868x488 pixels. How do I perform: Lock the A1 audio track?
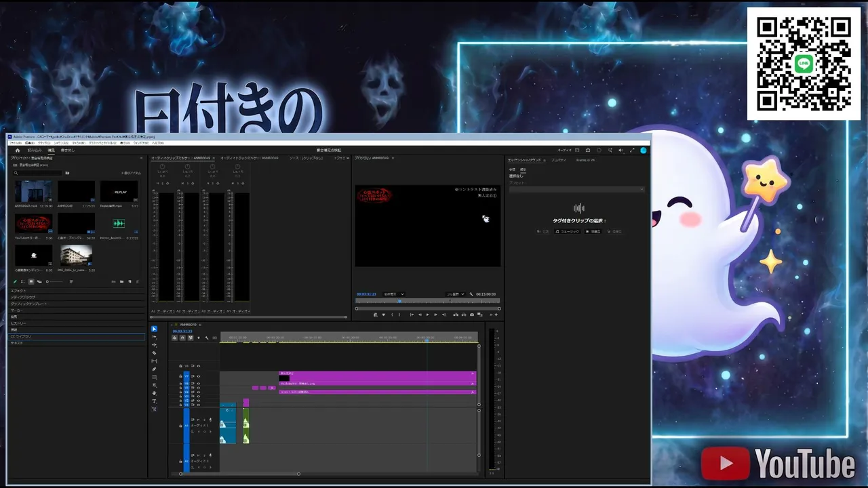tap(181, 426)
